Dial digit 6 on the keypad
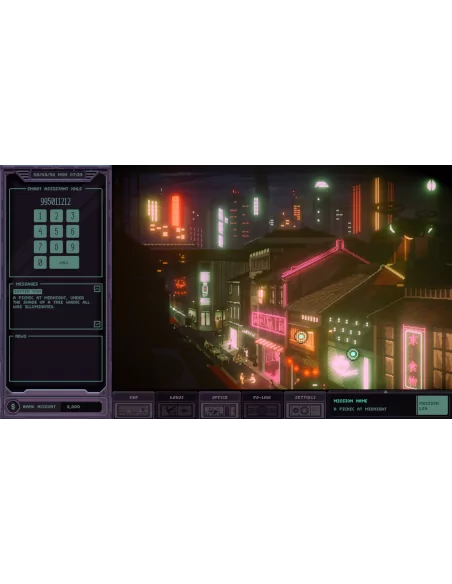 point(73,231)
